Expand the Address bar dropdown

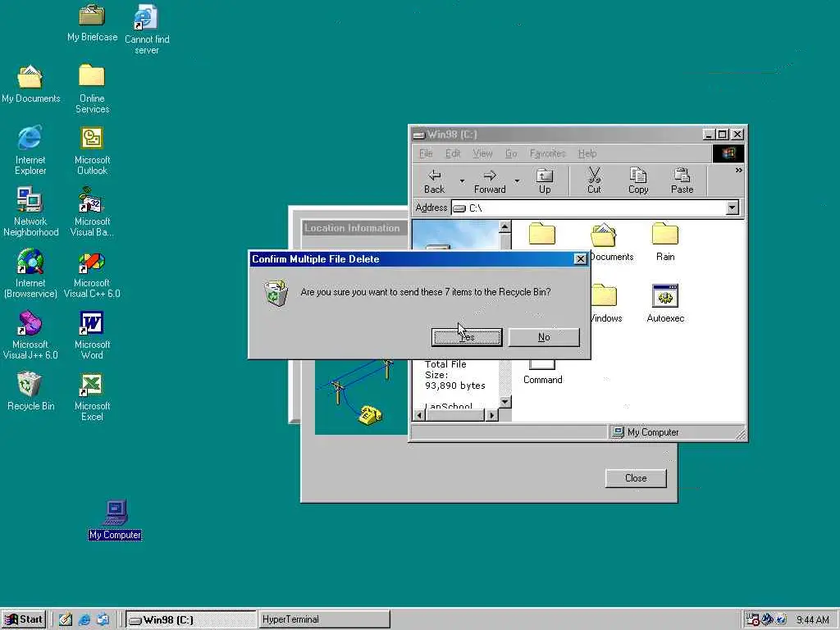(733, 208)
